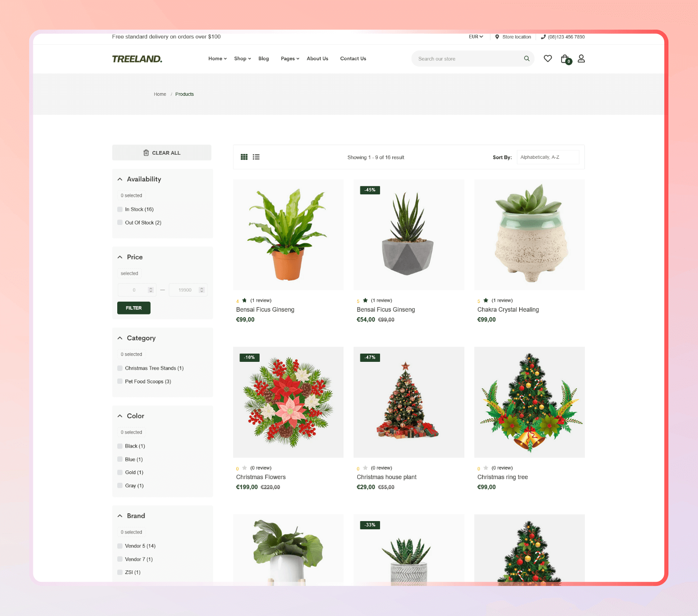Switch to list view layout

point(256,157)
